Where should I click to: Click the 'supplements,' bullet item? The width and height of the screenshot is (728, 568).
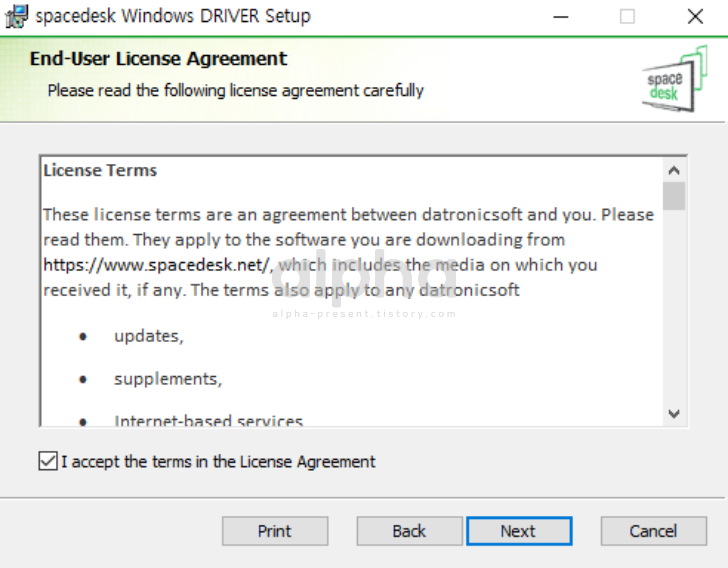click(x=168, y=379)
